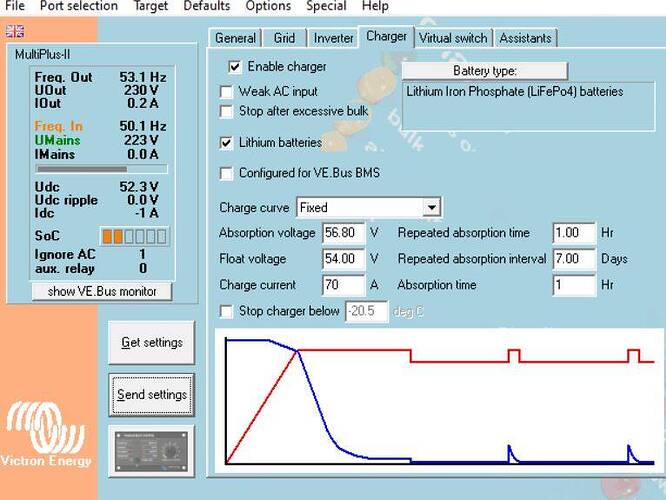Screen dimensions: 666x500
Task: Edit the Float voltage field
Action: tap(344, 259)
